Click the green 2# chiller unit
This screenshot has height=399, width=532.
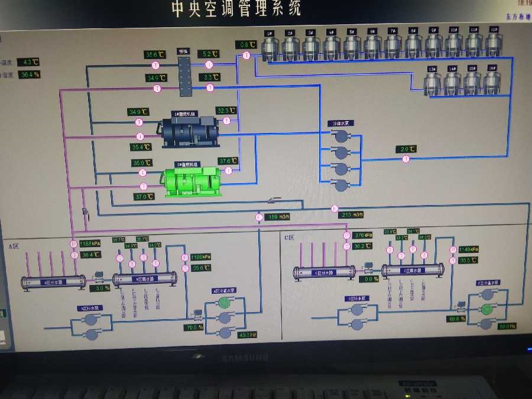(192, 181)
